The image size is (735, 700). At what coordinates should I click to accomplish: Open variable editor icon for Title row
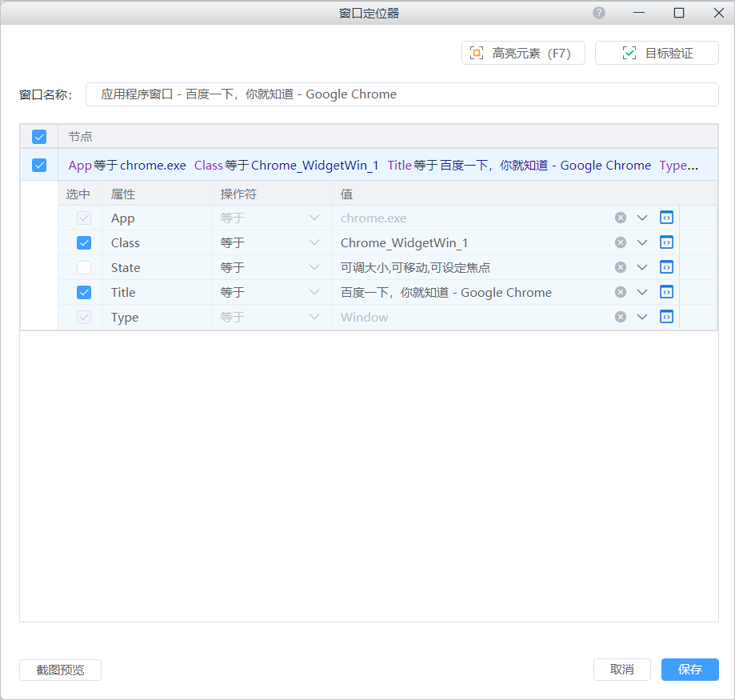click(666, 292)
